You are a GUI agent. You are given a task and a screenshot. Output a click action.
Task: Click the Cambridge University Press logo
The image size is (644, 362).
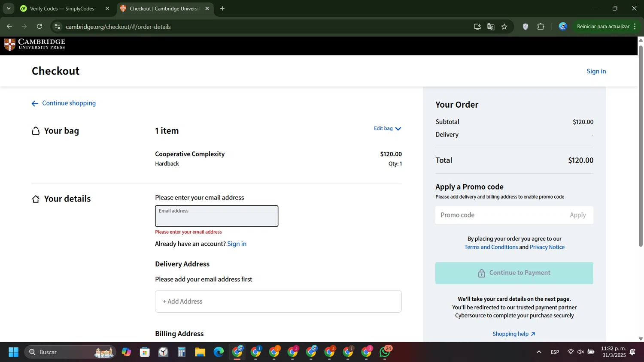click(x=35, y=44)
